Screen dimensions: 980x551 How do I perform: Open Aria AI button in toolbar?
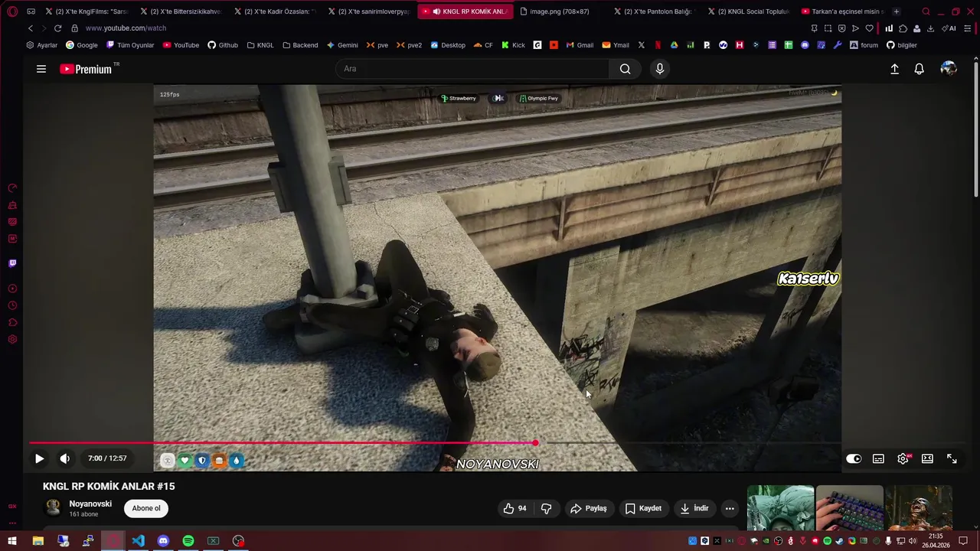949,28
